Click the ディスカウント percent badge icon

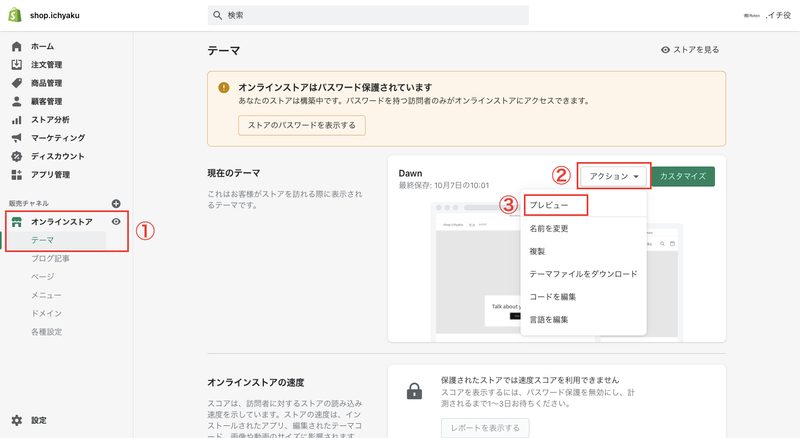point(17,156)
